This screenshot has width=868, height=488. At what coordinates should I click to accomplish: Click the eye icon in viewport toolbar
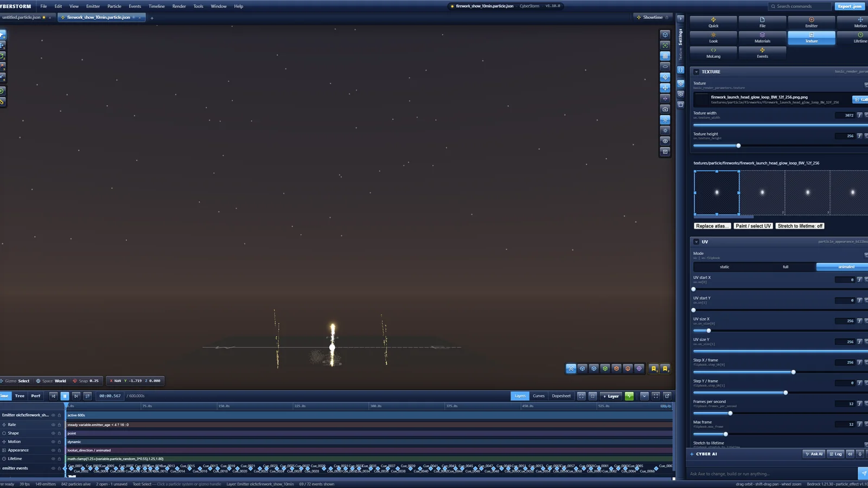[x=665, y=141]
